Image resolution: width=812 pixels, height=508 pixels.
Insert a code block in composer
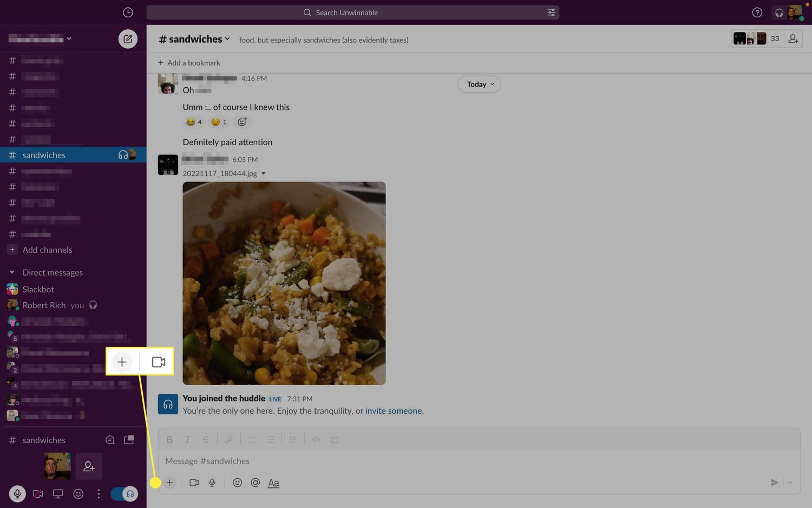pyautogui.click(x=335, y=440)
